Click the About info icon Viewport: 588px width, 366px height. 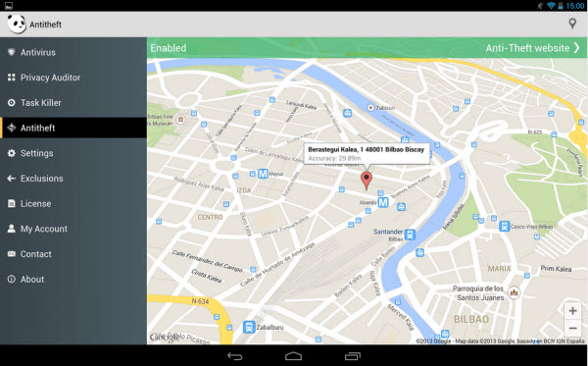click(12, 280)
